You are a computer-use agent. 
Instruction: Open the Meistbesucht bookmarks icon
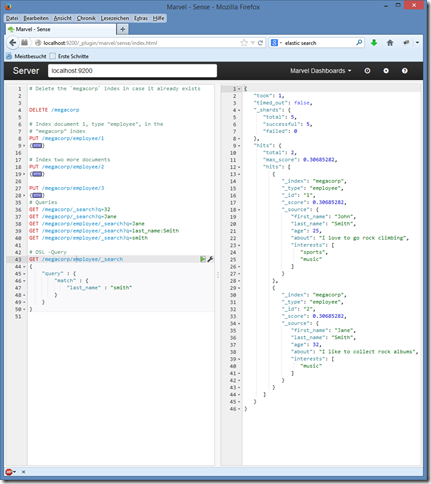click(x=9, y=56)
